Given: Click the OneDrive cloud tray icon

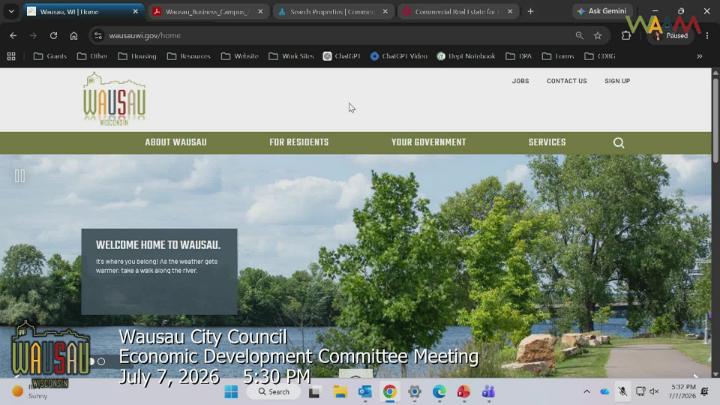Looking at the screenshot, I should [x=605, y=392].
